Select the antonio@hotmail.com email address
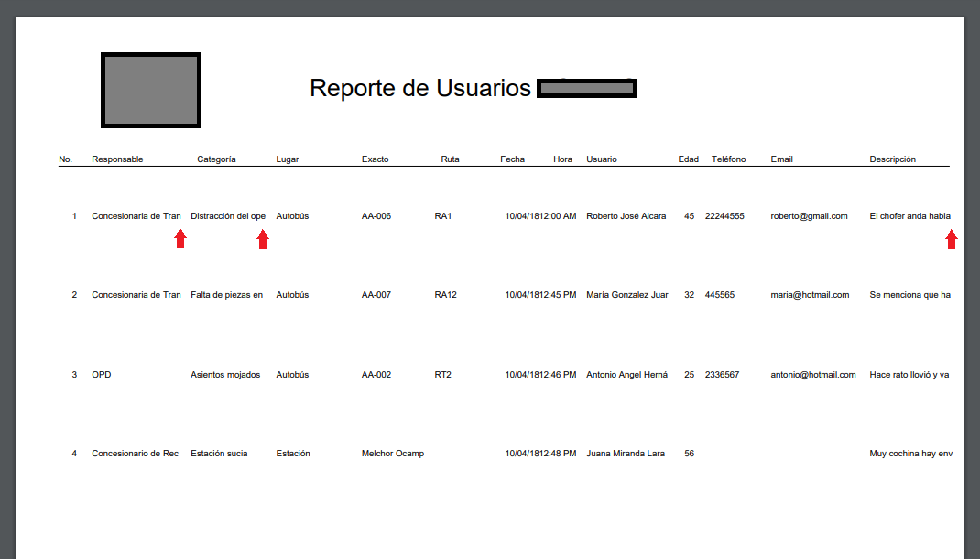Viewport: 980px width, 559px height. (812, 375)
